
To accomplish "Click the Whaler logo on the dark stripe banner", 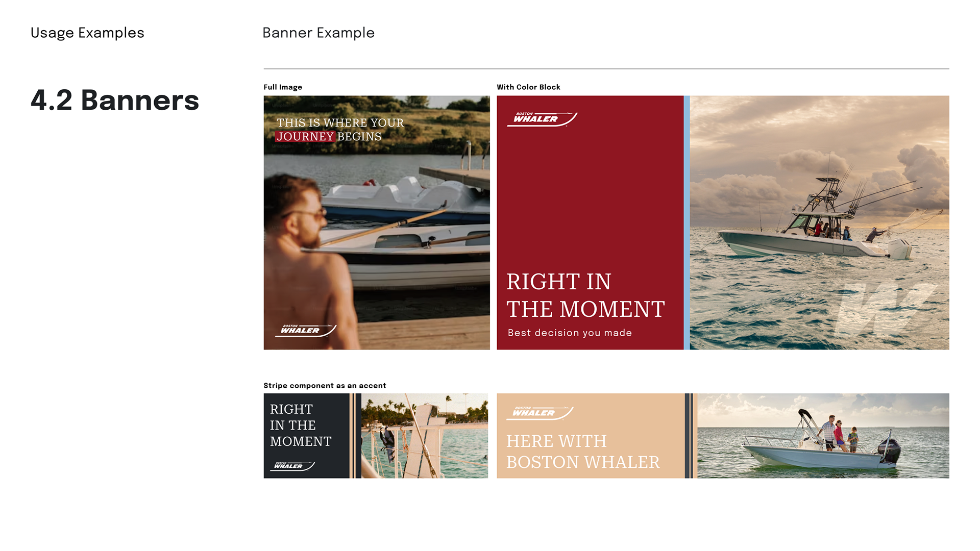I will pos(292,466).
